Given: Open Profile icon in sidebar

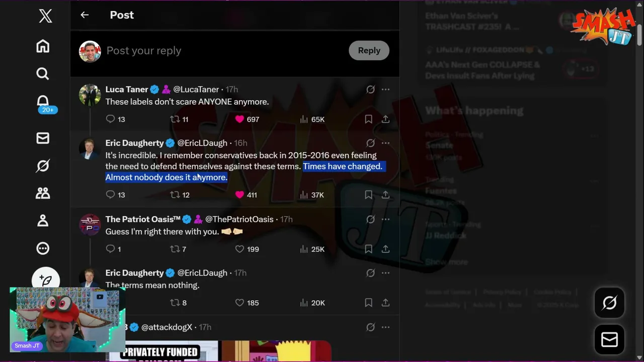Looking at the screenshot, I should point(43,220).
